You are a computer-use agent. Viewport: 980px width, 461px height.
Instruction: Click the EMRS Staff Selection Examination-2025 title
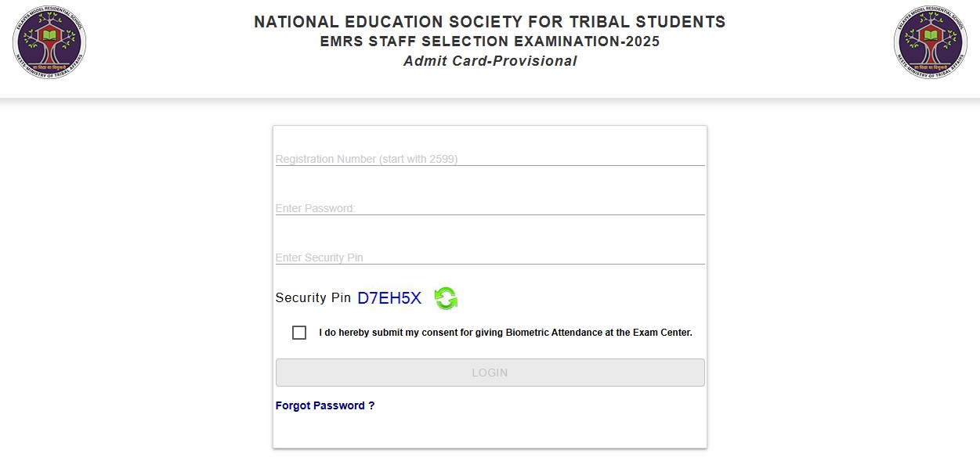(x=490, y=41)
